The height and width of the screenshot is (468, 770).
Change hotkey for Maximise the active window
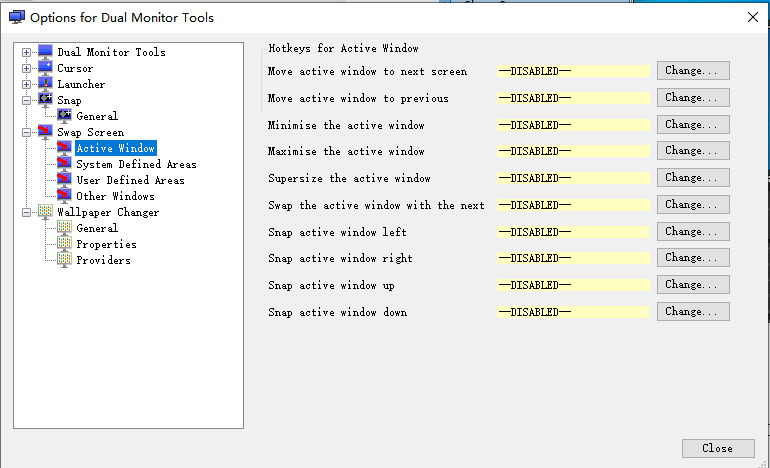click(x=693, y=151)
